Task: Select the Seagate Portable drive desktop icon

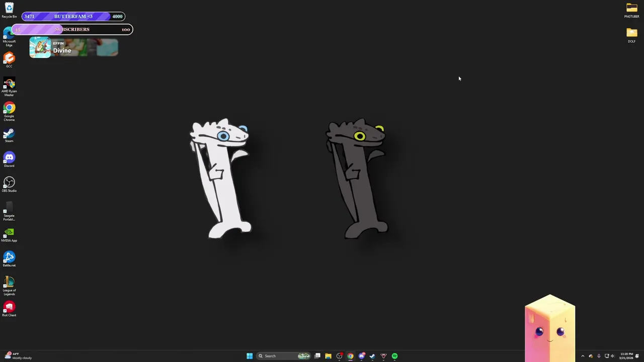Action: pyautogui.click(x=9, y=211)
